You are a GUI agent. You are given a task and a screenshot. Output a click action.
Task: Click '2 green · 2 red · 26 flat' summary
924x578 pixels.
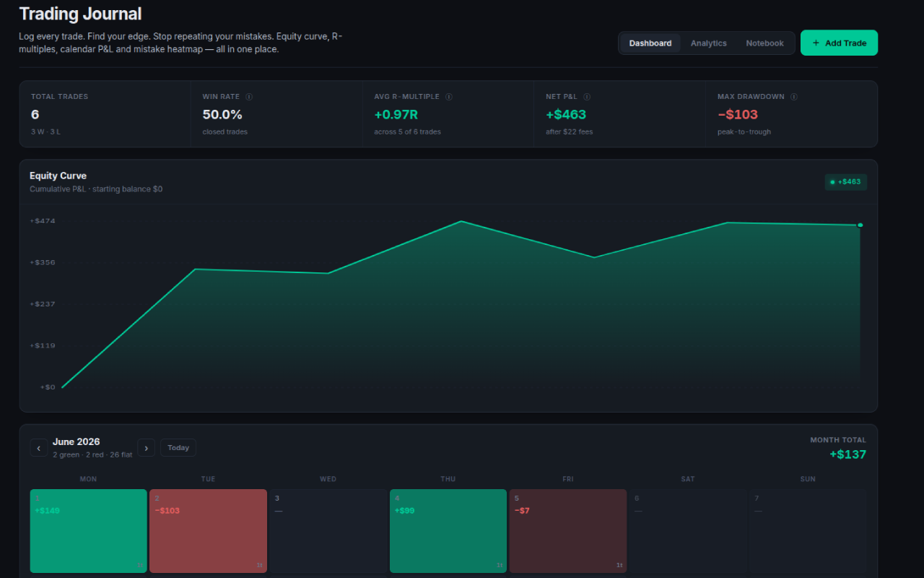click(x=92, y=455)
